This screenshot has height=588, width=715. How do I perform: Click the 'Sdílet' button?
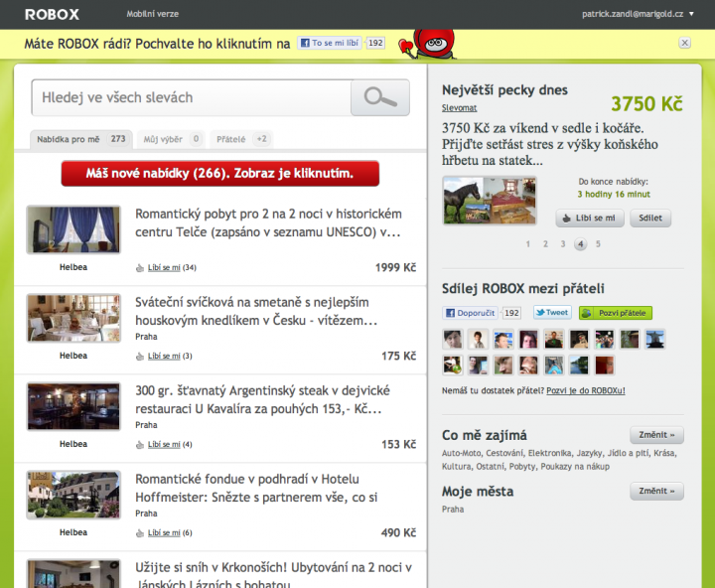coord(650,219)
